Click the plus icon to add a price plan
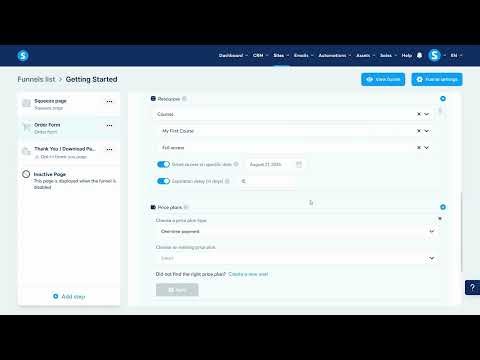The image size is (480, 360). [443, 207]
